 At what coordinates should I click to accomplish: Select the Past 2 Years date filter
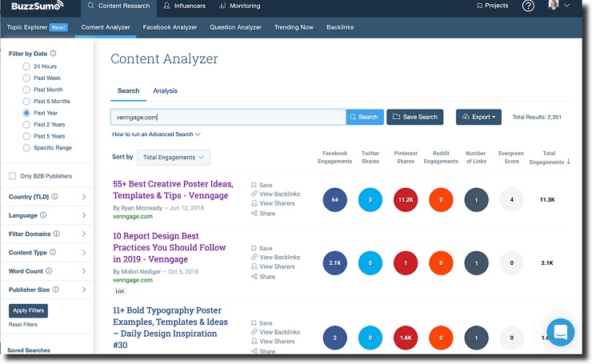click(26, 125)
